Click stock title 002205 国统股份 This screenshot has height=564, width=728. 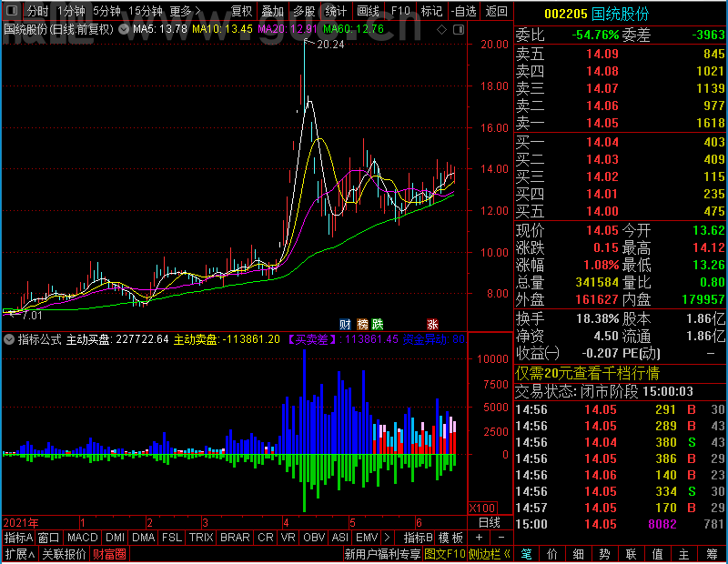point(597,14)
